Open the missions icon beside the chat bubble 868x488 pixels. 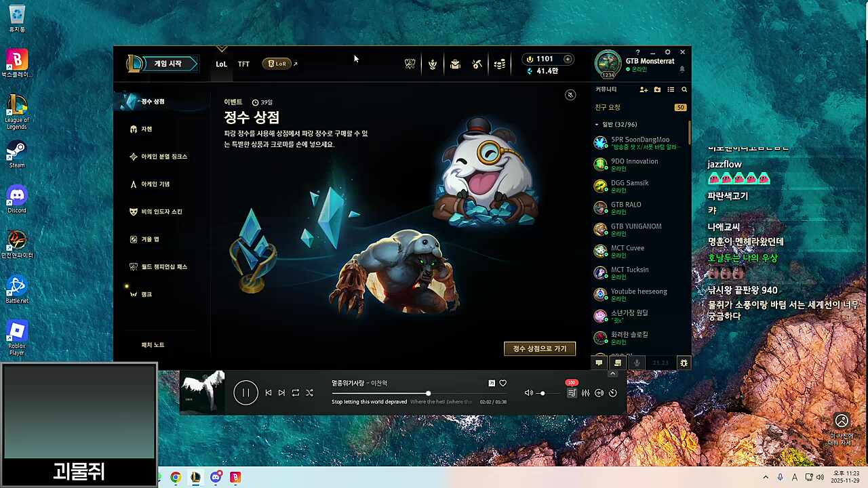click(x=618, y=363)
